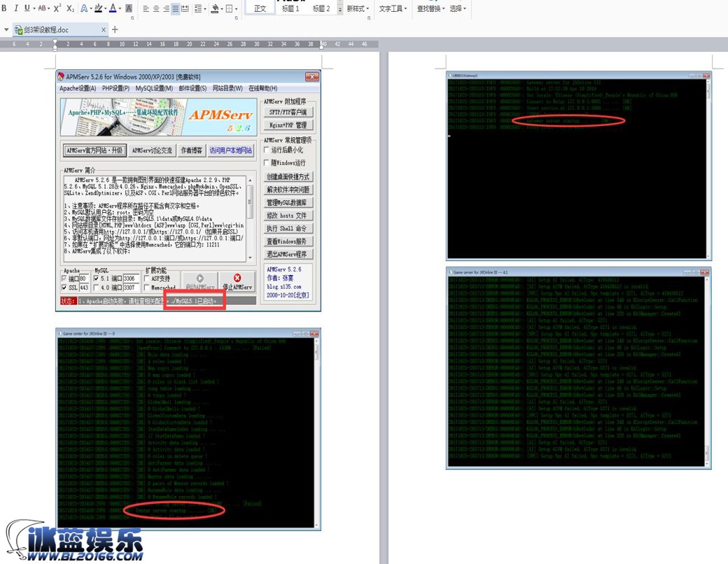Screen dimensions: 728x564
Task: Open the strikethrough options dropdown arrow
Action: [x=48, y=8]
